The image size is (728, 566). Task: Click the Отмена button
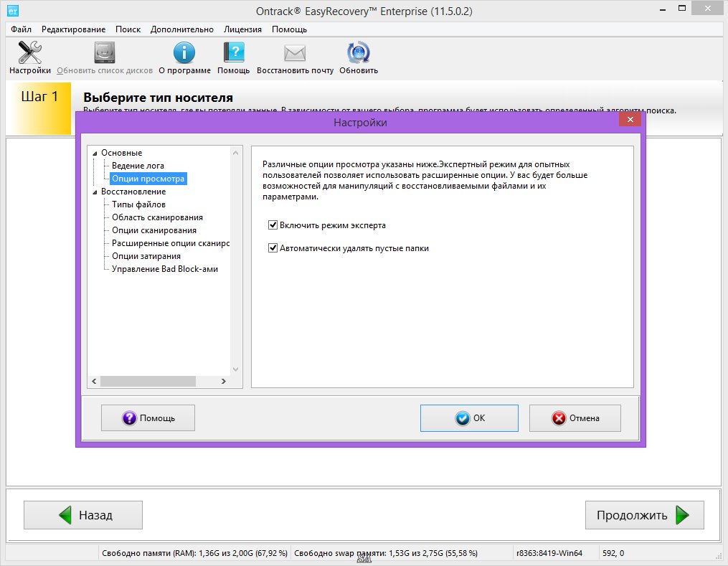pos(575,418)
